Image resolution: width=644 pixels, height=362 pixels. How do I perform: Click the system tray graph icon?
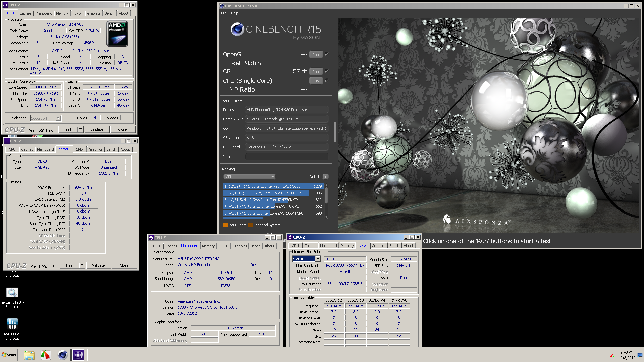[x=612, y=355]
